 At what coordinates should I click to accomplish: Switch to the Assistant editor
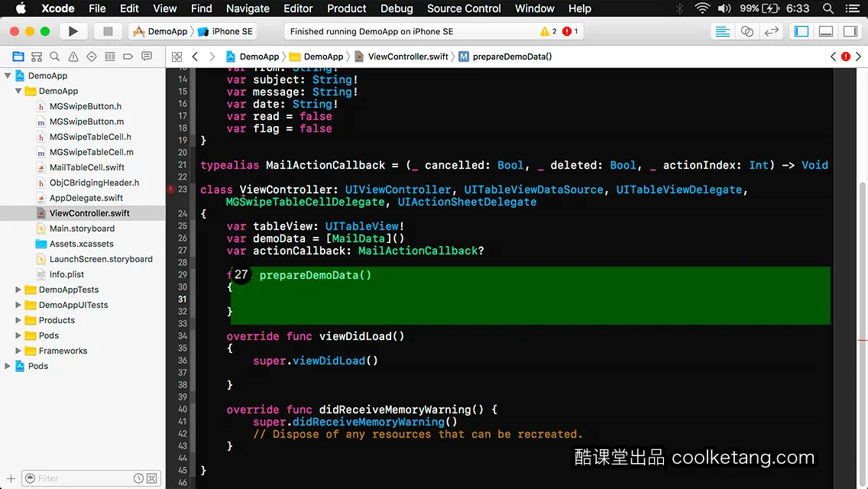pos(747,31)
